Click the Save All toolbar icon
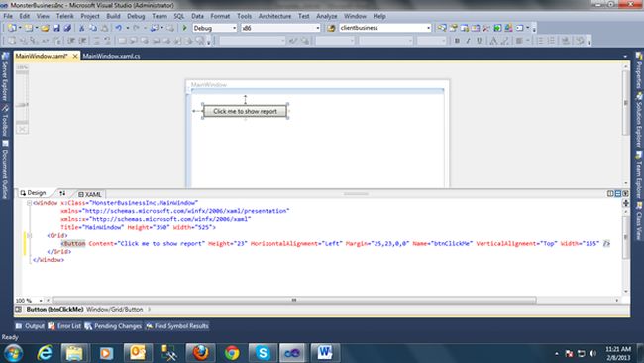Screen dimensions: 644x363 pyautogui.click(x=67, y=28)
